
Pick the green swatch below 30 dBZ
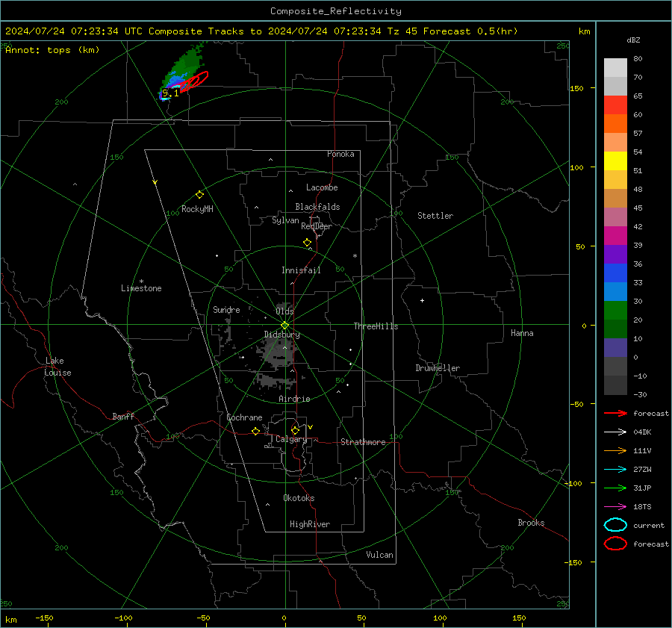tap(615, 310)
